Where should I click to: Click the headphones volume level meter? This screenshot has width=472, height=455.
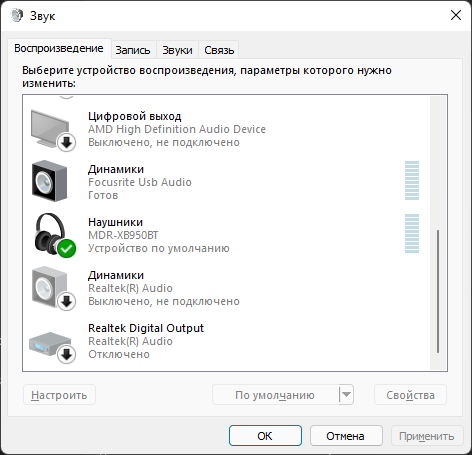(x=412, y=233)
